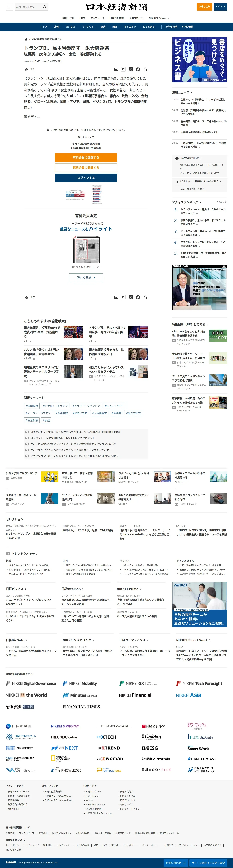The height and width of the screenshot is (868, 233).
Task: Open the 速報ニュース section heading
Action: [x=182, y=92]
